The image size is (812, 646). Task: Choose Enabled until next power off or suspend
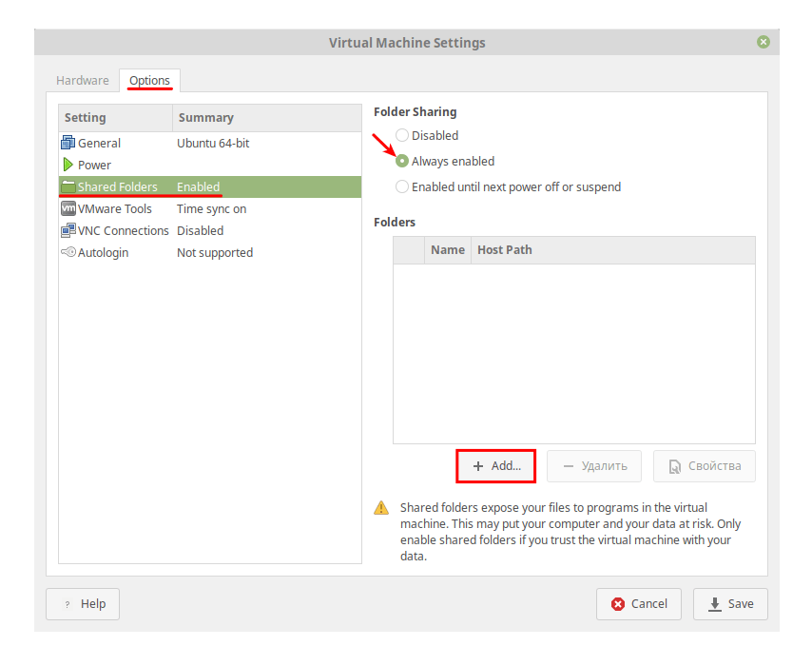(x=402, y=186)
